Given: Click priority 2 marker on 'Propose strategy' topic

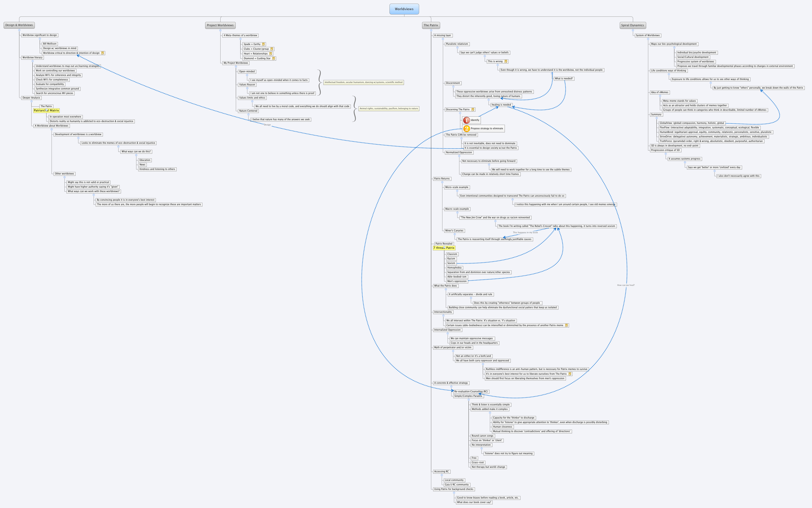Looking at the screenshot, I should [x=466, y=128].
